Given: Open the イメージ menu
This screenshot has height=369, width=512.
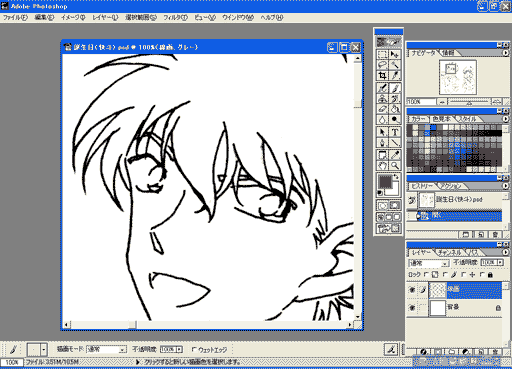Looking at the screenshot, I should 73,17.
